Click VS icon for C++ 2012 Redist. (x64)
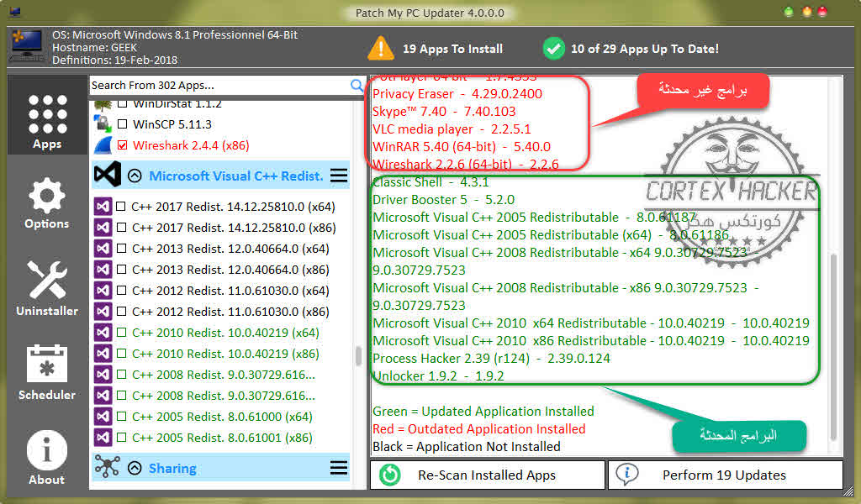 click(103, 291)
